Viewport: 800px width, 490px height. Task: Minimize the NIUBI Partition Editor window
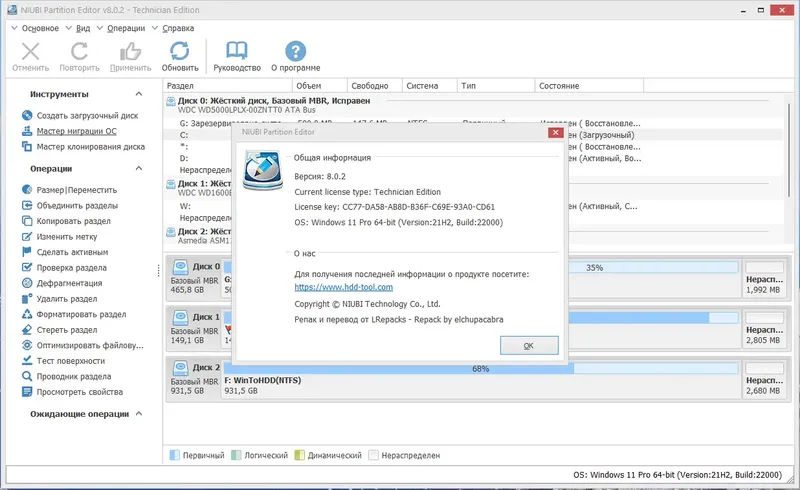[x=744, y=10]
